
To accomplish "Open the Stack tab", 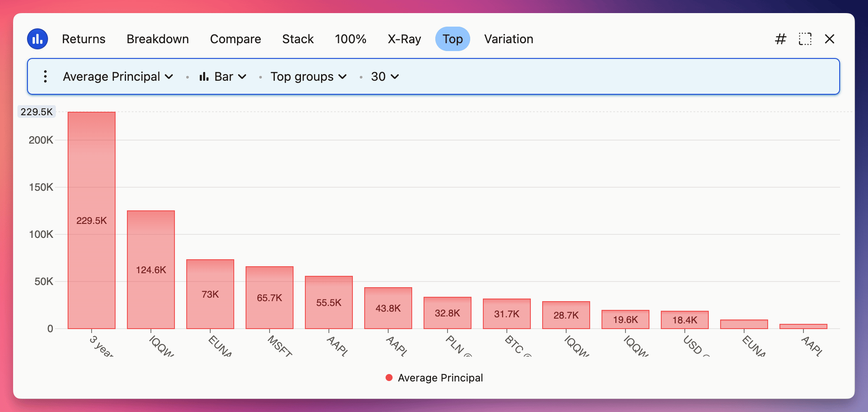I will (298, 39).
